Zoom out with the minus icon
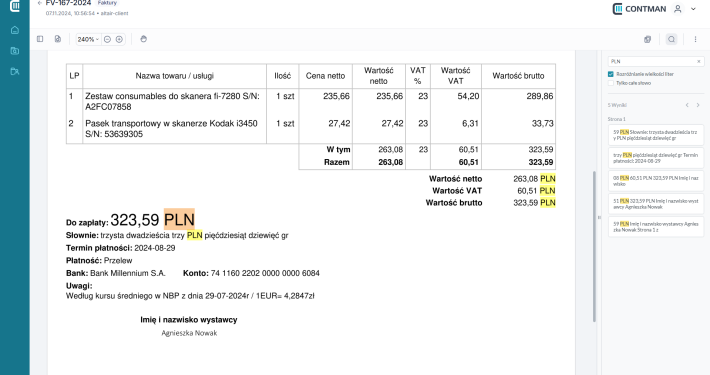The image size is (710, 375). (107, 39)
